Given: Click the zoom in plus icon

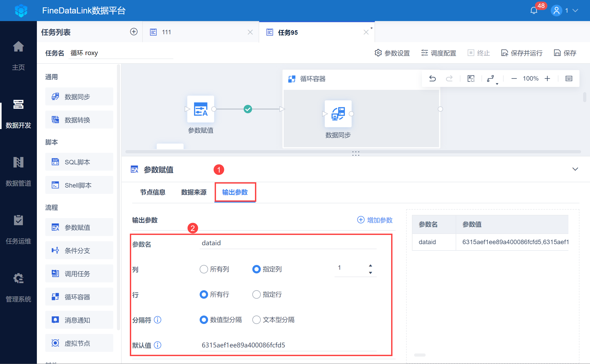Looking at the screenshot, I should 547,78.
